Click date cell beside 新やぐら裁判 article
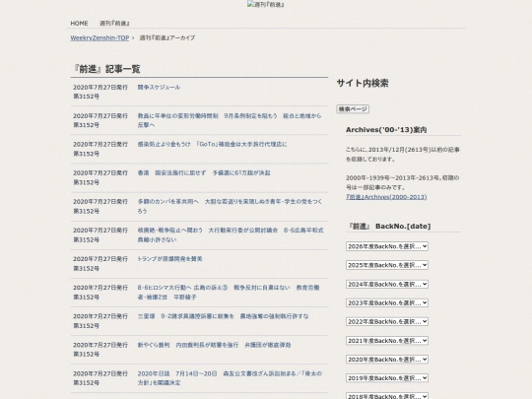Image resolution: width=532 pixels, height=399 pixels. click(100, 350)
